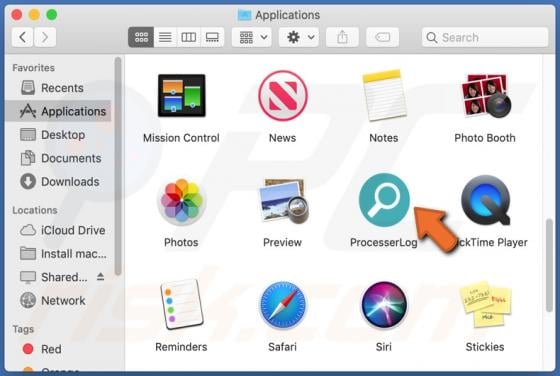Image resolution: width=560 pixels, height=376 pixels.
Task: Select the Siri app icon
Action: point(384,305)
